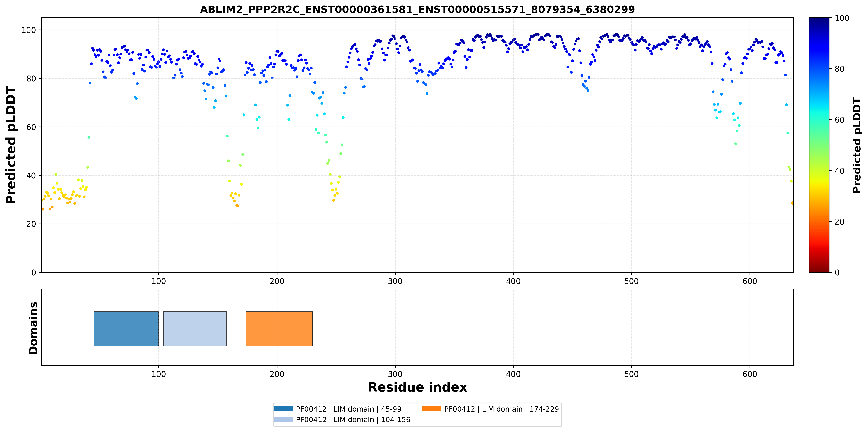Click the dark blue legend swatch for 45-99
This screenshot has width=868, height=432.
tap(283, 409)
